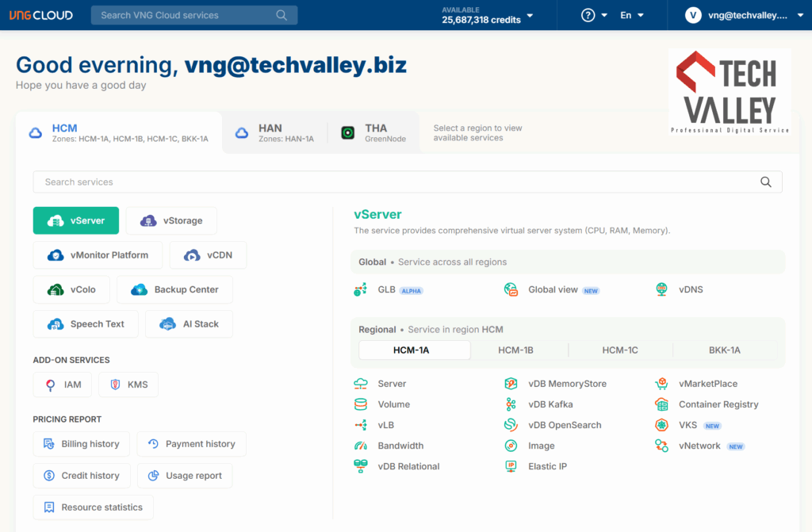
Task: Click the Elastic IP icon
Action: click(x=511, y=466)
